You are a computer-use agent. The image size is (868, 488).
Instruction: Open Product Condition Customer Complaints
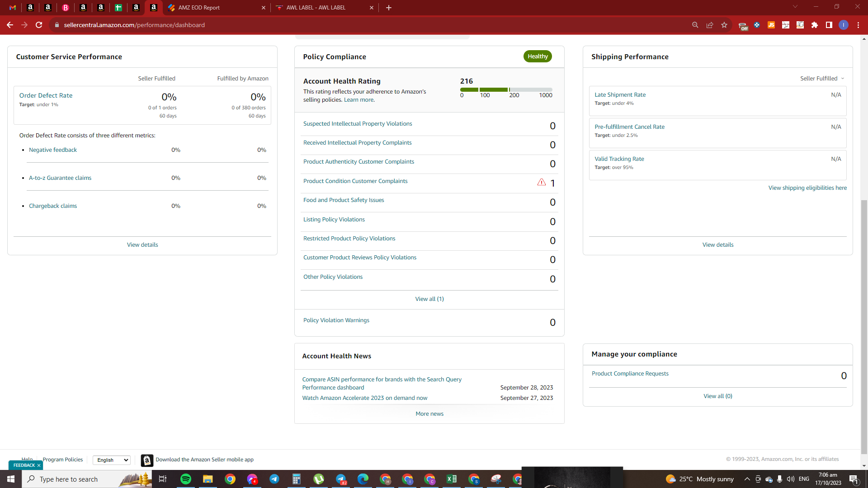355,181
